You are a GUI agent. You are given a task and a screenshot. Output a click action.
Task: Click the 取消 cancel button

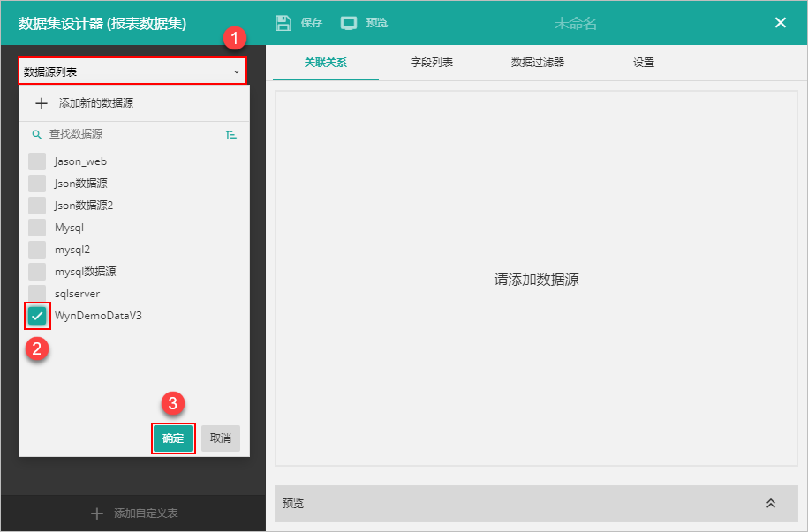tap(221, 438)
